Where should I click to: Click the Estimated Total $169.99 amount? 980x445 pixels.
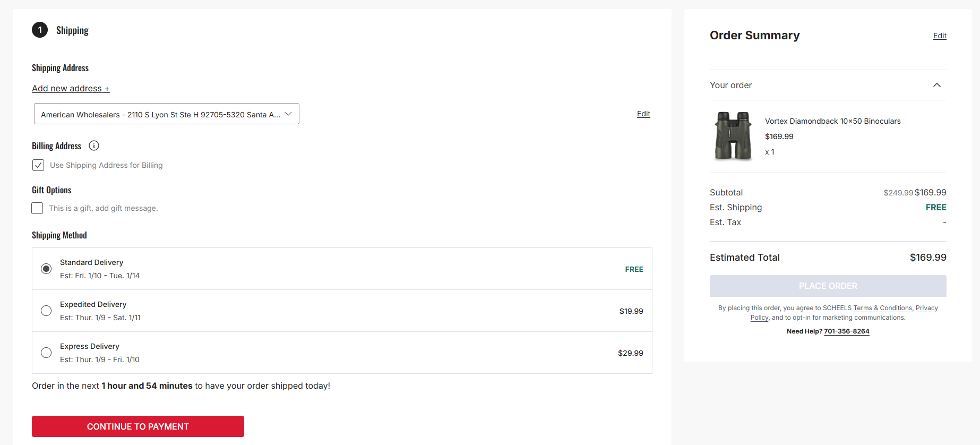coord(928,258)
